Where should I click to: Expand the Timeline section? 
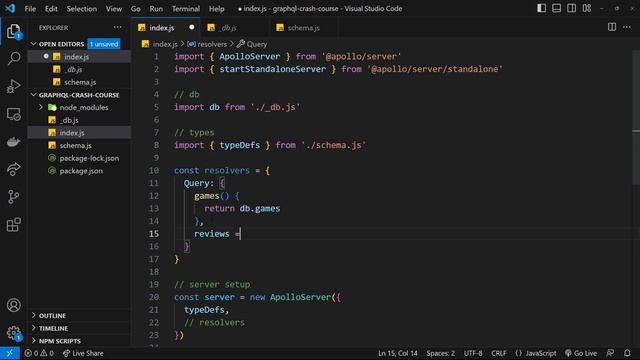coord(33,328)
